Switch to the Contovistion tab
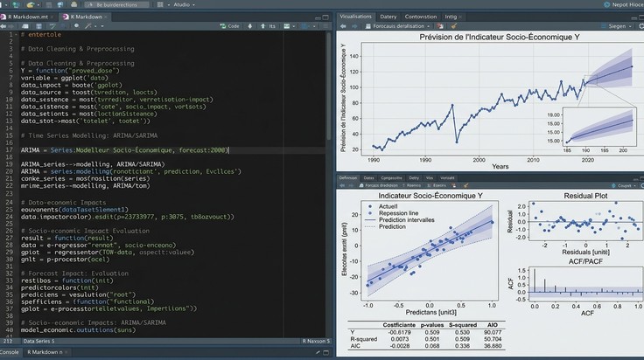This screenshot has height=360, width=644. pos(421,17)
